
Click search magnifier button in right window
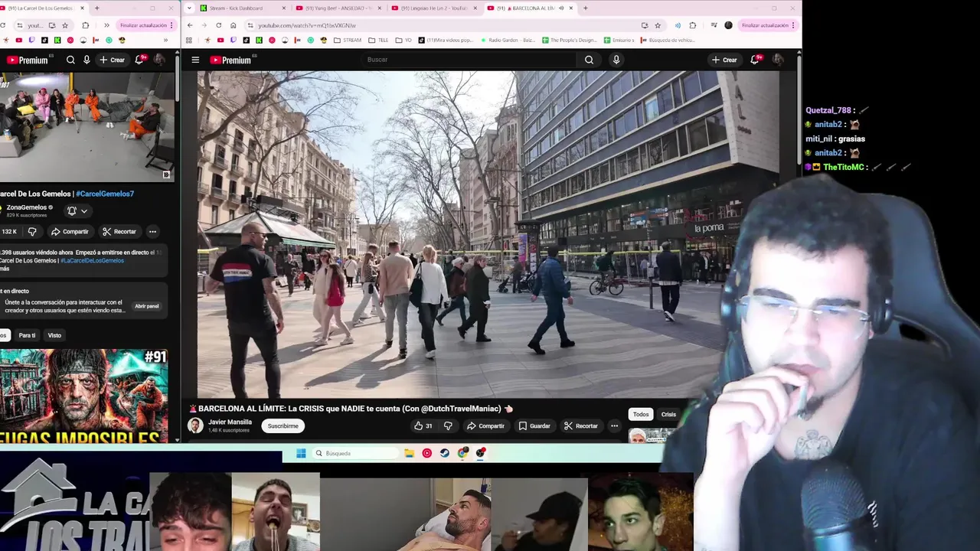589,60
